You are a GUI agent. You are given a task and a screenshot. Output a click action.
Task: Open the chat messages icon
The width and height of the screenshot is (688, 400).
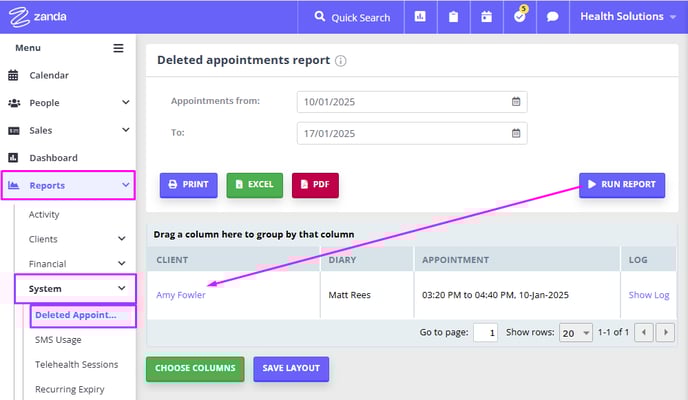tap(552, 17)
